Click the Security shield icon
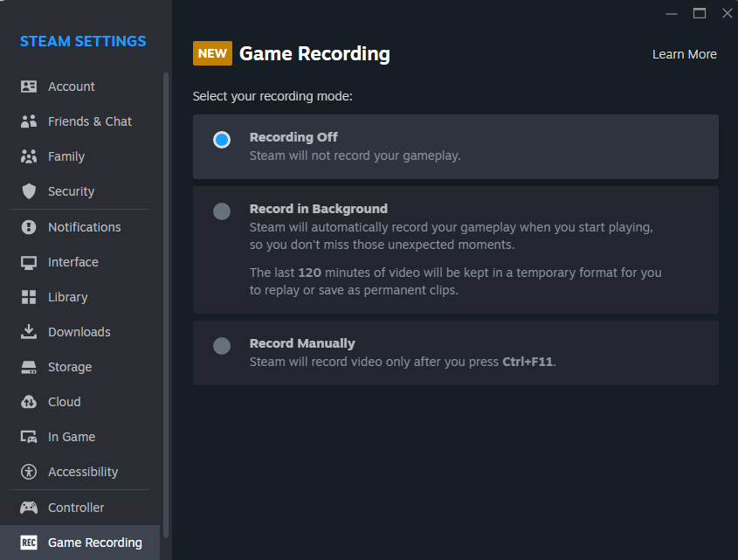Viewport: 738px width, 560px height. (x=29, y=191)
